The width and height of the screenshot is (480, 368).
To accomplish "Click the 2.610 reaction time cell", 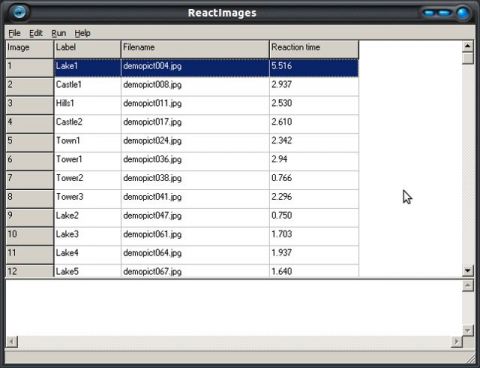I will click(314, 124).
